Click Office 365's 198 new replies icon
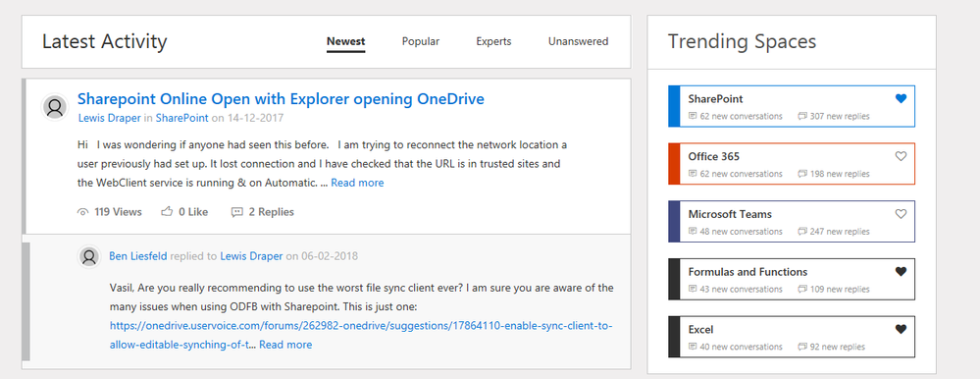 pos(802,174)
